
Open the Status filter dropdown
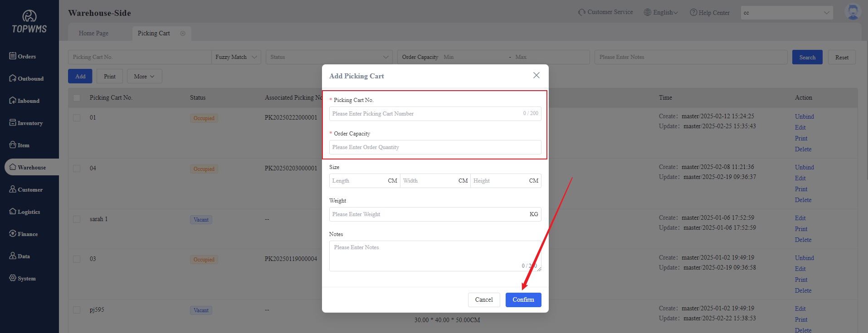(x=329, y=57)
